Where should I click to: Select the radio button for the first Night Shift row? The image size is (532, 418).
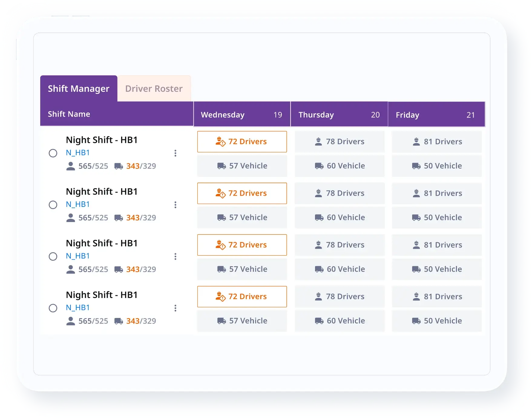tap(53, 154)
